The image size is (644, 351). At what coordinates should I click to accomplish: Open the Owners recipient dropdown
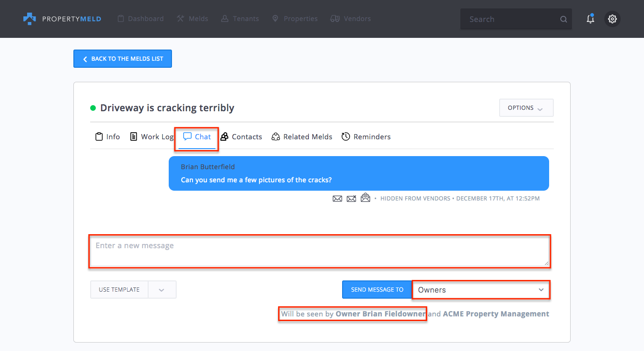[x=481, y=290]
